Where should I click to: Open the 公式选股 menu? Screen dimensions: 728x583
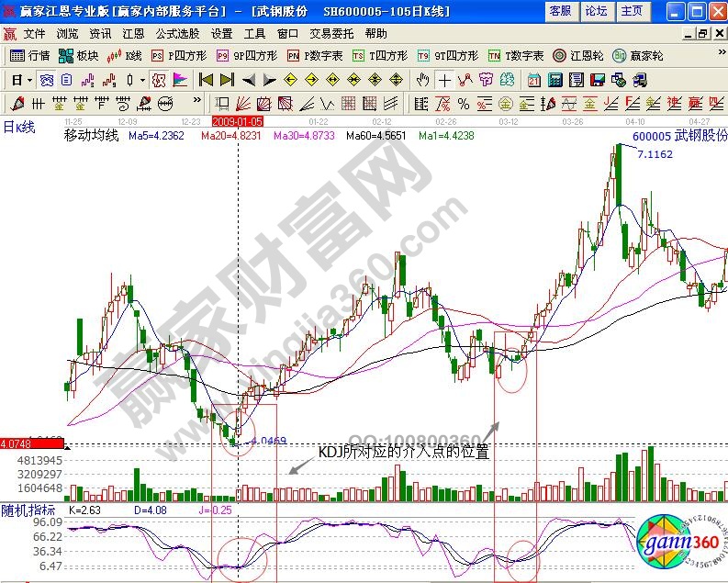pyautogui.click(x=178, y=33)
